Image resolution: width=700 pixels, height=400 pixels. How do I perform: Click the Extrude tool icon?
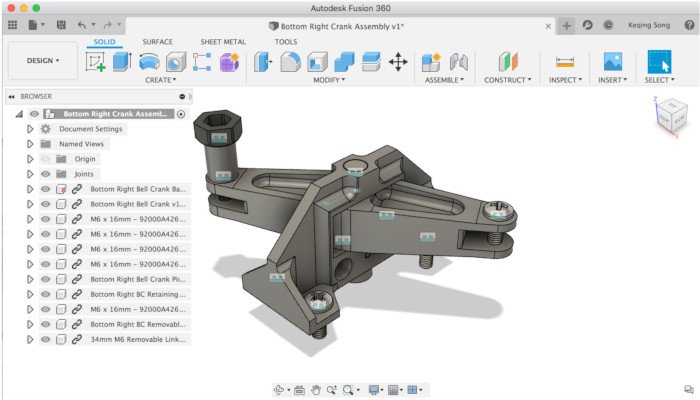tap(121, 61)
